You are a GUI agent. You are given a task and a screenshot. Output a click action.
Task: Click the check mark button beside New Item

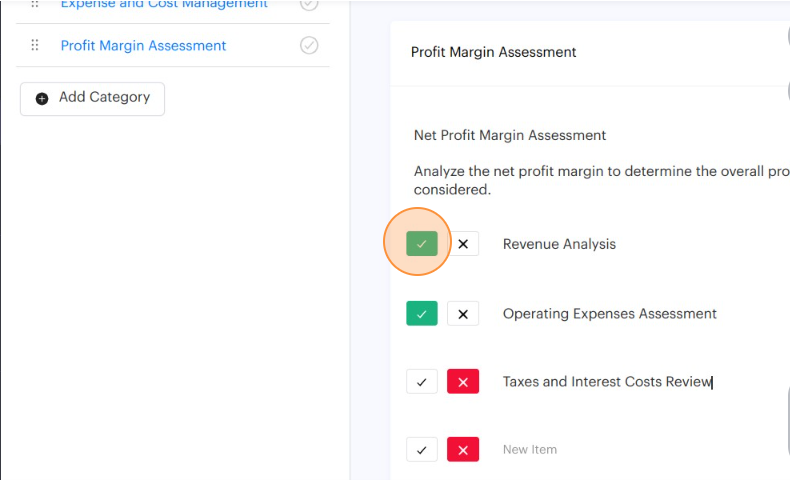(x=422, y=450)
